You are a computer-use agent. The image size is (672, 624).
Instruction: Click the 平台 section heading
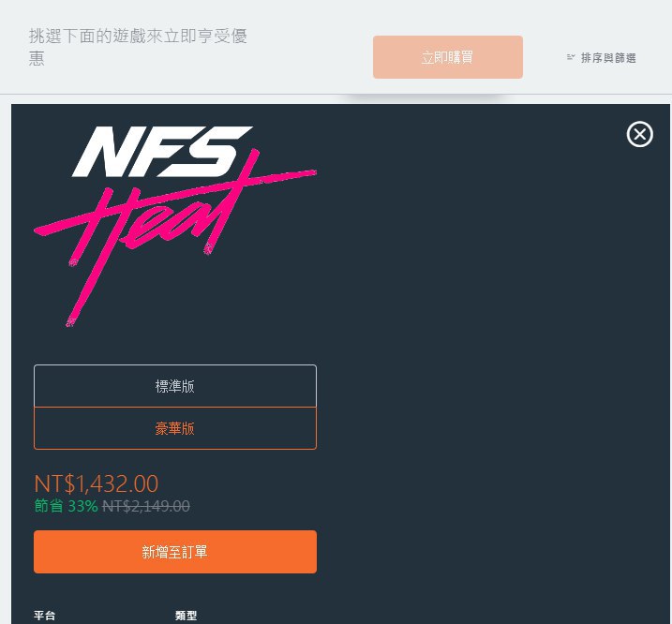coord(45,616)
